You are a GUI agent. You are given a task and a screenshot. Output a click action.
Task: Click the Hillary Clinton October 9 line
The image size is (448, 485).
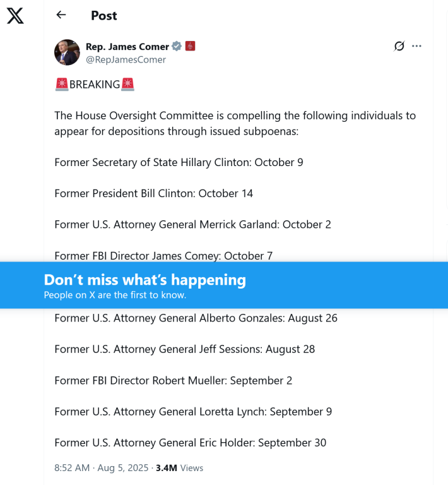[x=179, y=162]
